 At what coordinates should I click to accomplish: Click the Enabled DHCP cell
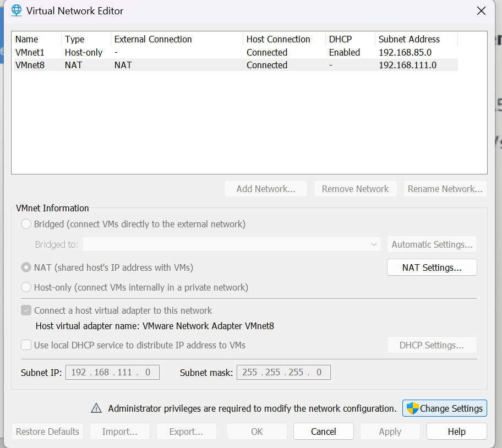(345, 52)
